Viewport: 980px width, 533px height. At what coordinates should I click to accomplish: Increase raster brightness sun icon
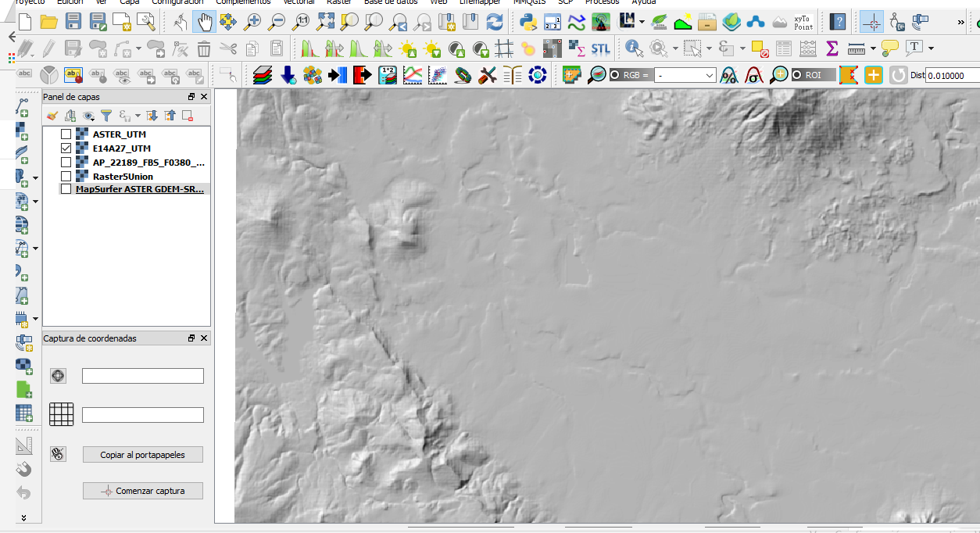(408, 49)
